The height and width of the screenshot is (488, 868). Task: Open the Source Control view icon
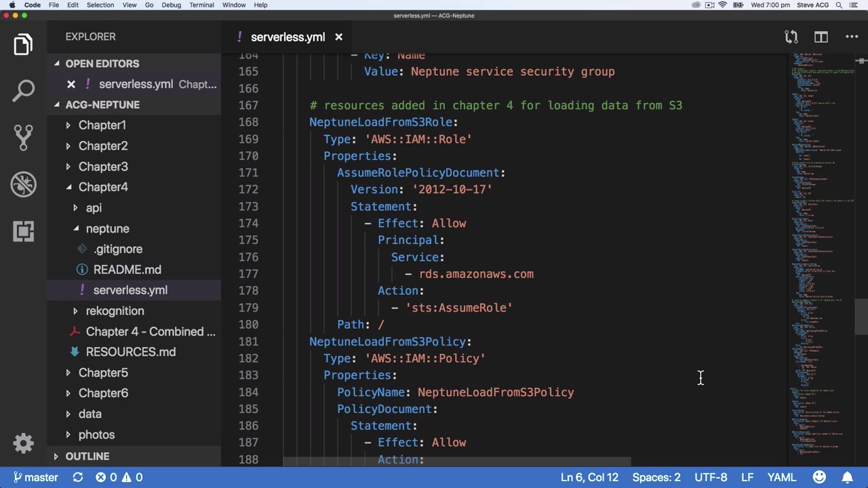pyautogui.click(x=23, y=138)
